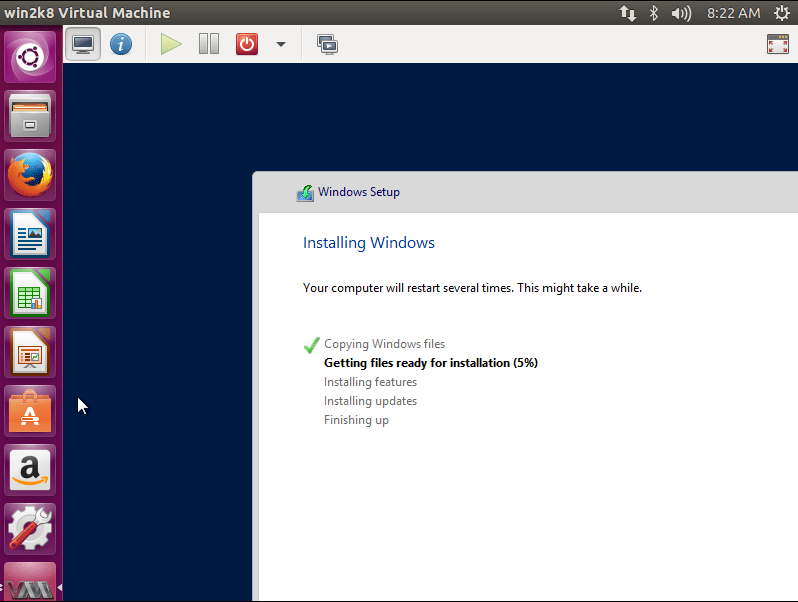Switch to Virtual Machine Manager launcher icon
This screenshot has width=798, height=602.
coord(30,583)
